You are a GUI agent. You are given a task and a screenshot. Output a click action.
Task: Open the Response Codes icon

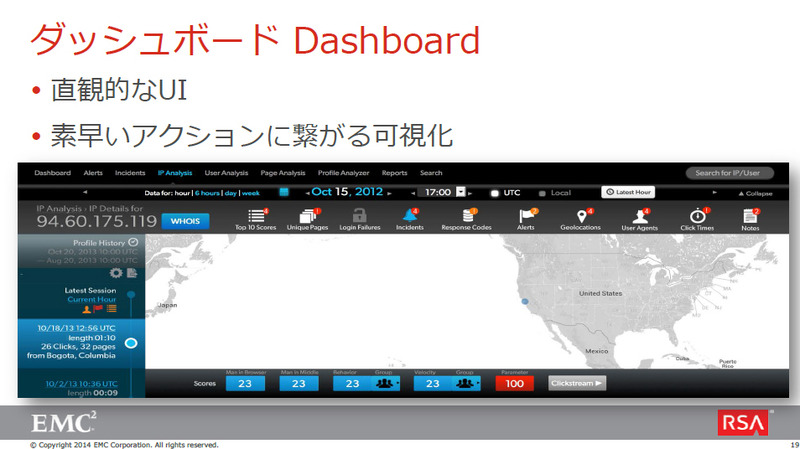pyautogui.click(x=468, y=215)
